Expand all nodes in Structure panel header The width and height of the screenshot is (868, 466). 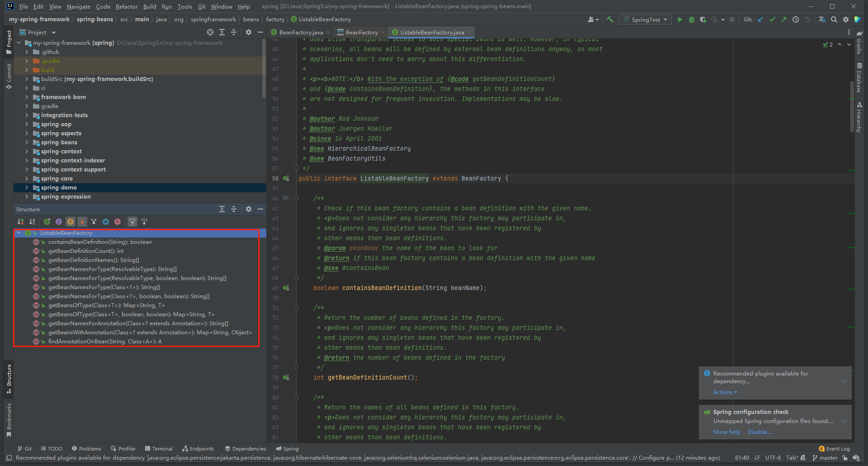[222, 209]
